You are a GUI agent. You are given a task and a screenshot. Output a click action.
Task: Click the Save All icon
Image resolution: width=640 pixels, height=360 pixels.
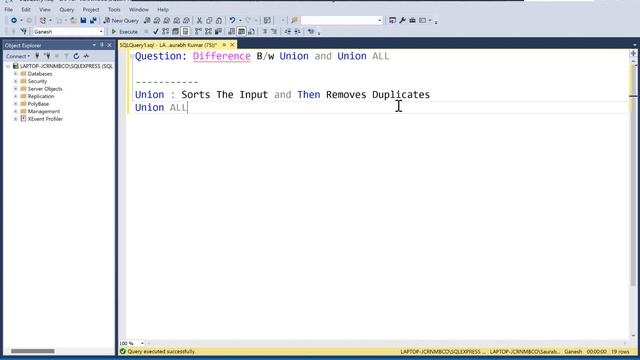coord(93,20)
